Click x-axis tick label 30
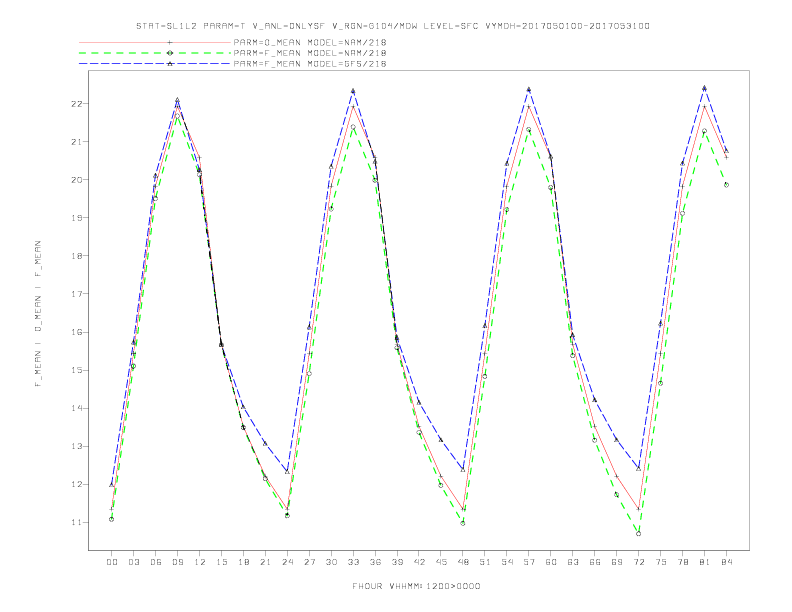The height and width of the screenshot is (612, 792). click(331, 562)
